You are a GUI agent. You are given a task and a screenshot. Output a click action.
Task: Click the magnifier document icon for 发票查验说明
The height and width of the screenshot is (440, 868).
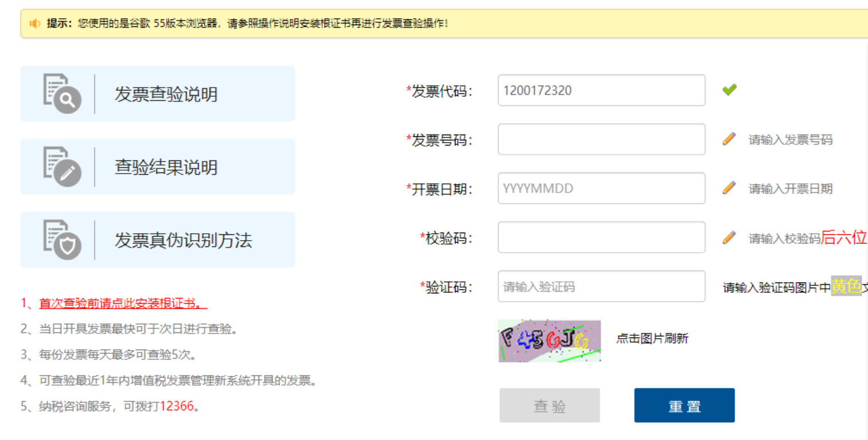pos(61,93)
